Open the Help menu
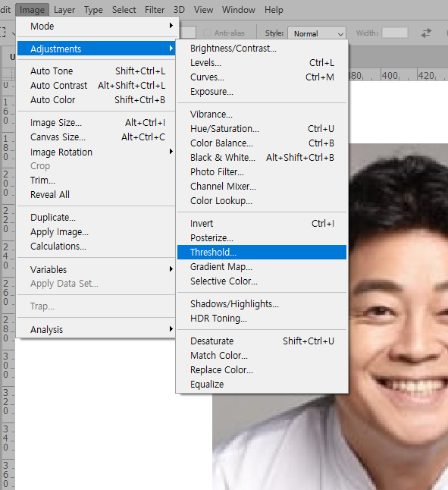Image resolution: width=448 pixels, height=490 pixels. click(274, 10)
